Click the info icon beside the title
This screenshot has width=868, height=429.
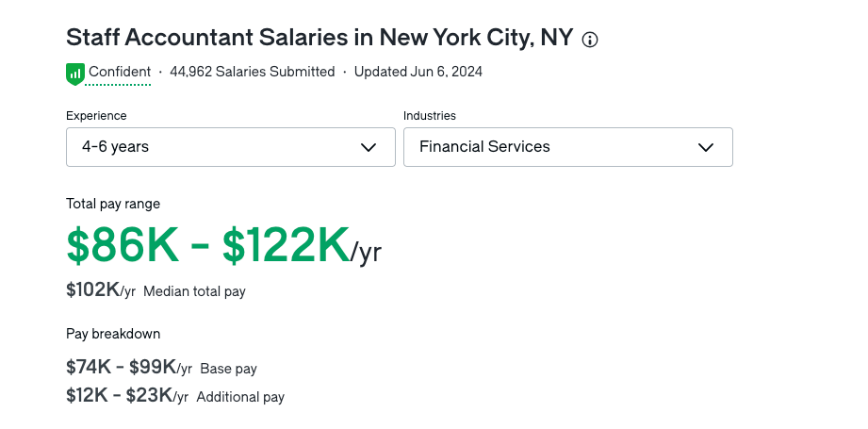[591, 40]
